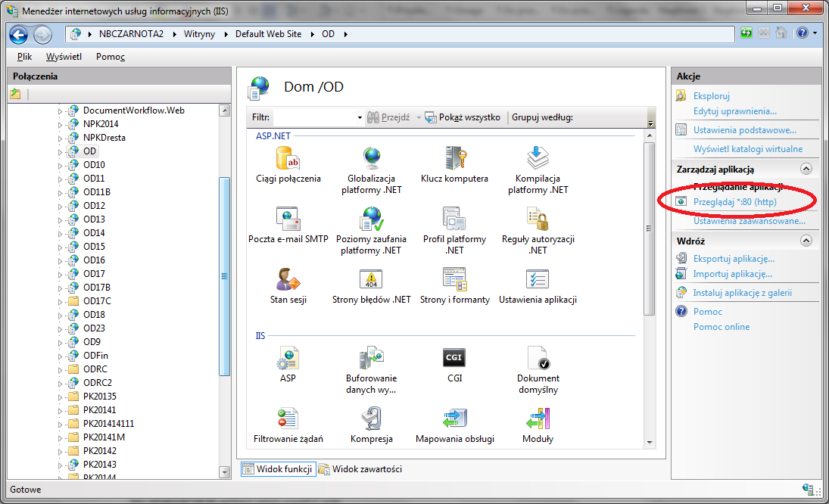Open the Poczta e-mail SMTP icon
This screenshot has width=829, height=504.
pyautogui.click(x=288, y=219)
